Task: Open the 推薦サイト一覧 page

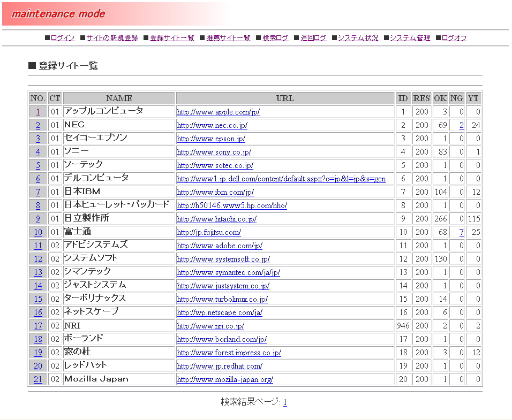Action: [228, 38]
